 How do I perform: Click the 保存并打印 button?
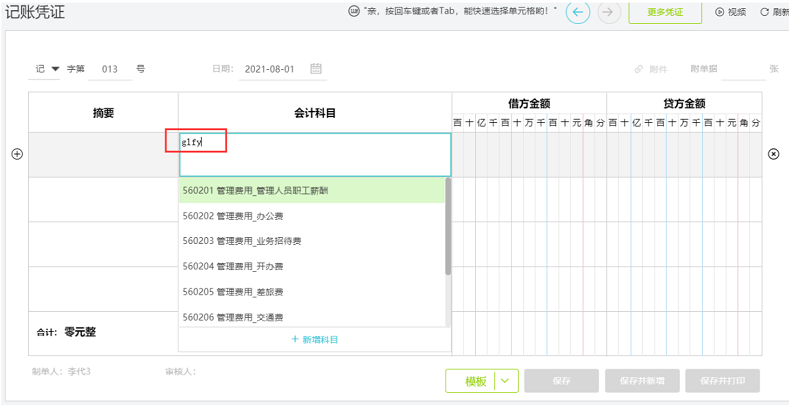pos(723,381)
